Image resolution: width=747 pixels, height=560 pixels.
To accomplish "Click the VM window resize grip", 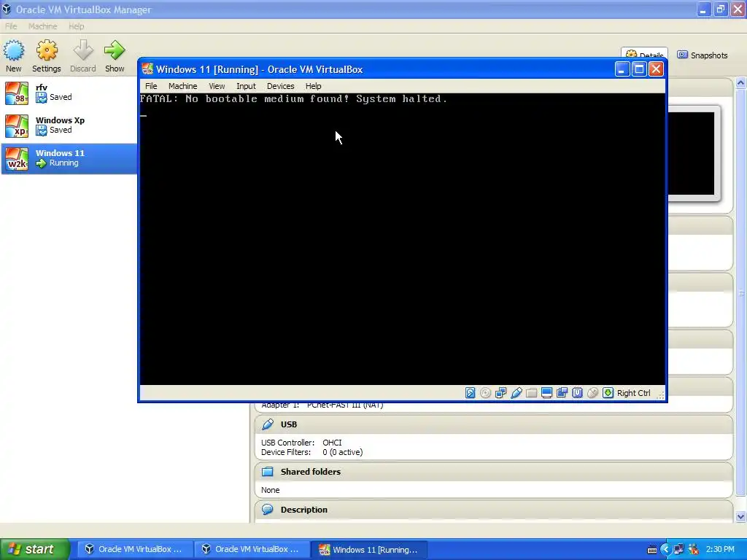I will [x=661, y=394].
